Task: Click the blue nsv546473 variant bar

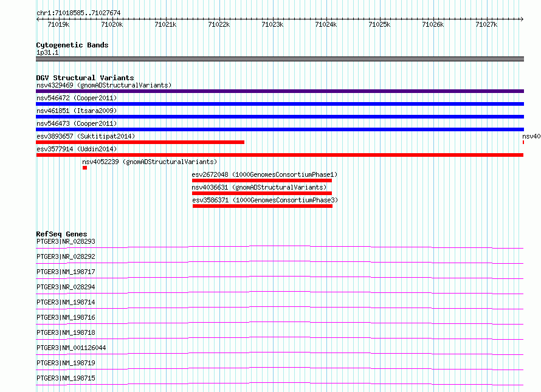Action: point(280,129)
